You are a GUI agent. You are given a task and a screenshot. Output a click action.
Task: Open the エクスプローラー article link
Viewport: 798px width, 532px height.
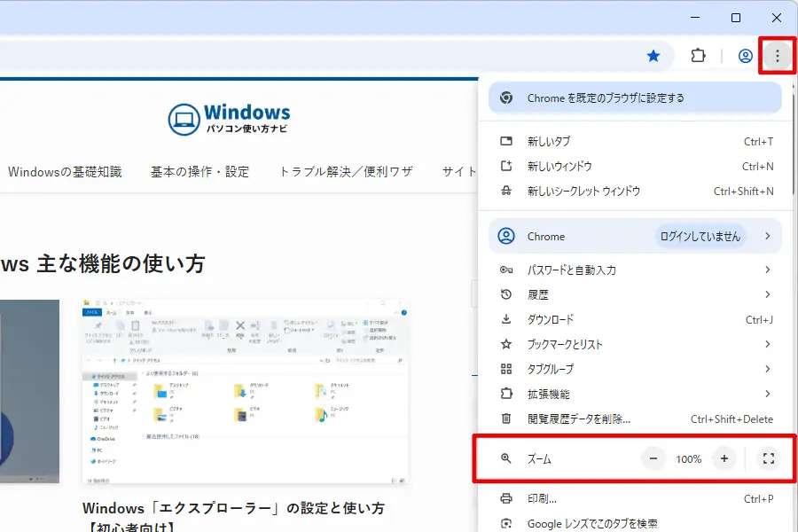(x=236, y=509)
